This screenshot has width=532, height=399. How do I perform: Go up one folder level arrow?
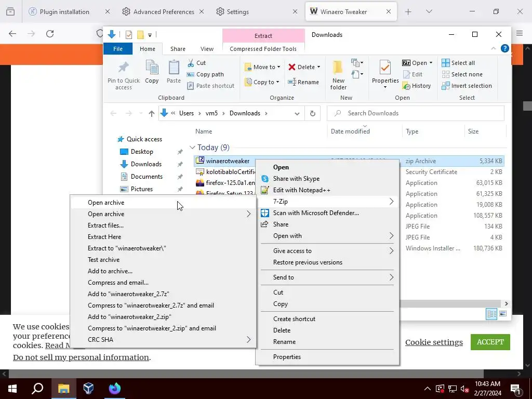[x=152, y=114]
